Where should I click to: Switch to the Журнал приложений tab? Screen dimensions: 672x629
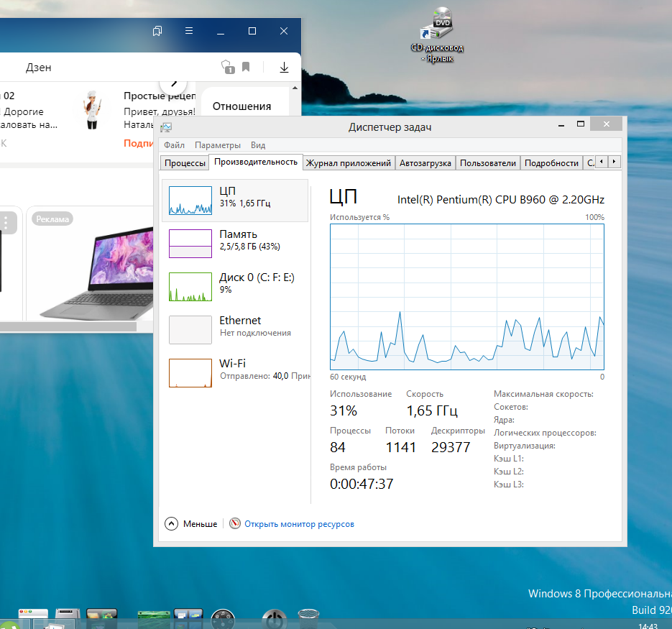[x=349, y=163]
